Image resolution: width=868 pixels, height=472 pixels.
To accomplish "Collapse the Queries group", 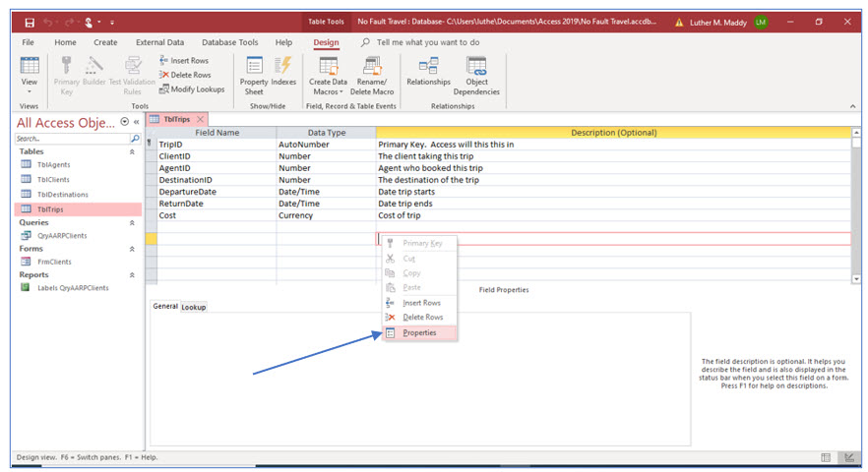I will coord(132,223).
